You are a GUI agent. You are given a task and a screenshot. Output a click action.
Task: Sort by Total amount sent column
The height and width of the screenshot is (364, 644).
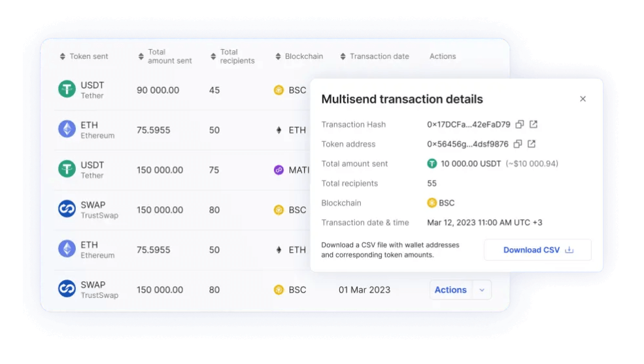coord(141,56)
